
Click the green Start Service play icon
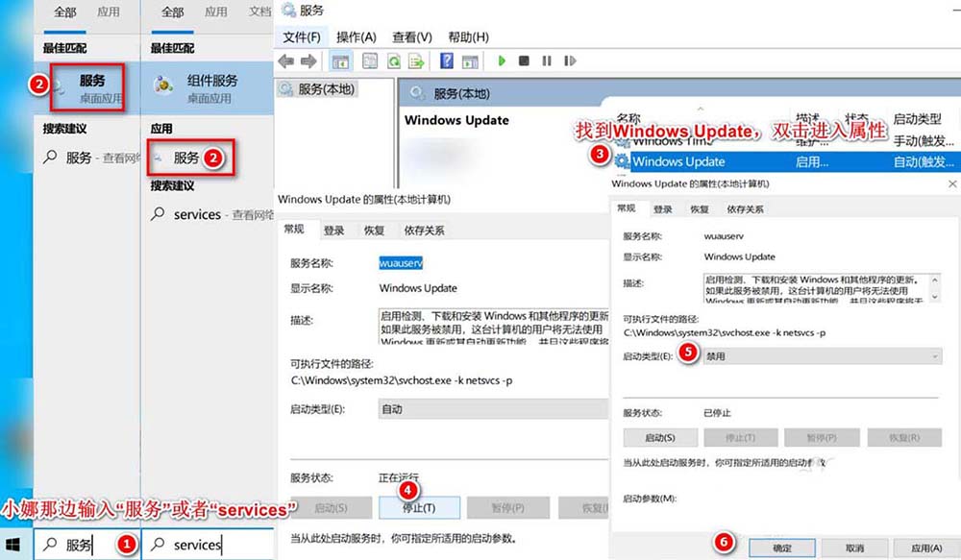502,61
